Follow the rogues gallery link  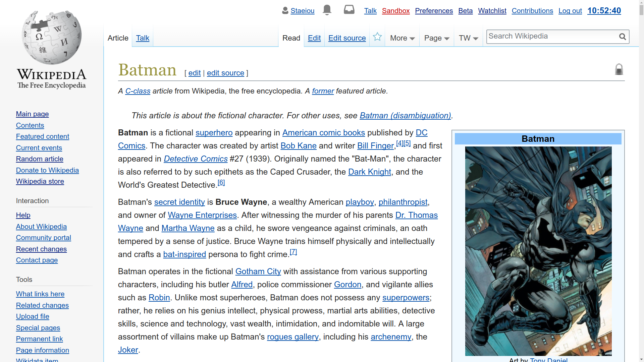293,337
